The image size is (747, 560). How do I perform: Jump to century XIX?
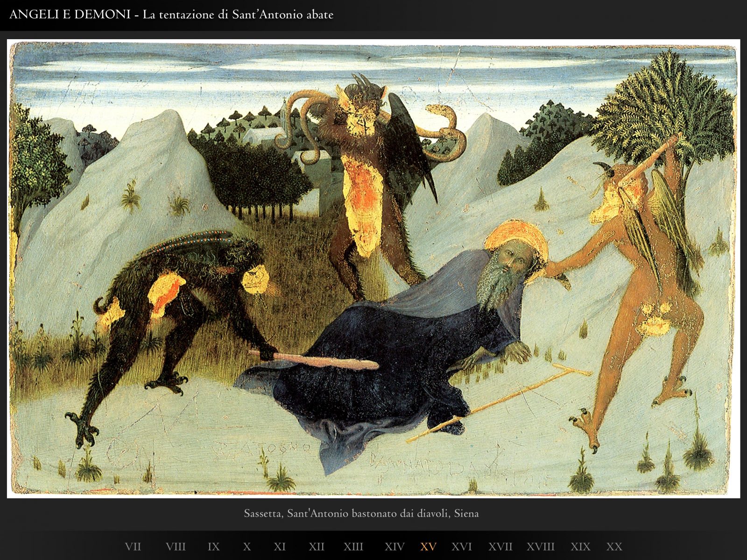pyautogui.click(x=580, y=546)
